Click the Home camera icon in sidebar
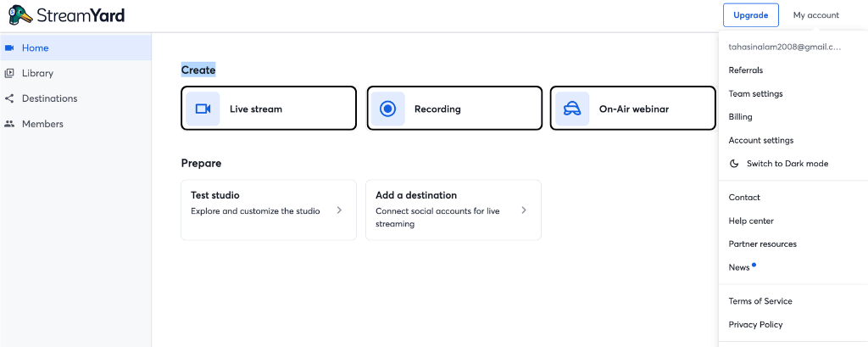Screen dimensions: 868x347 (9, 48)
